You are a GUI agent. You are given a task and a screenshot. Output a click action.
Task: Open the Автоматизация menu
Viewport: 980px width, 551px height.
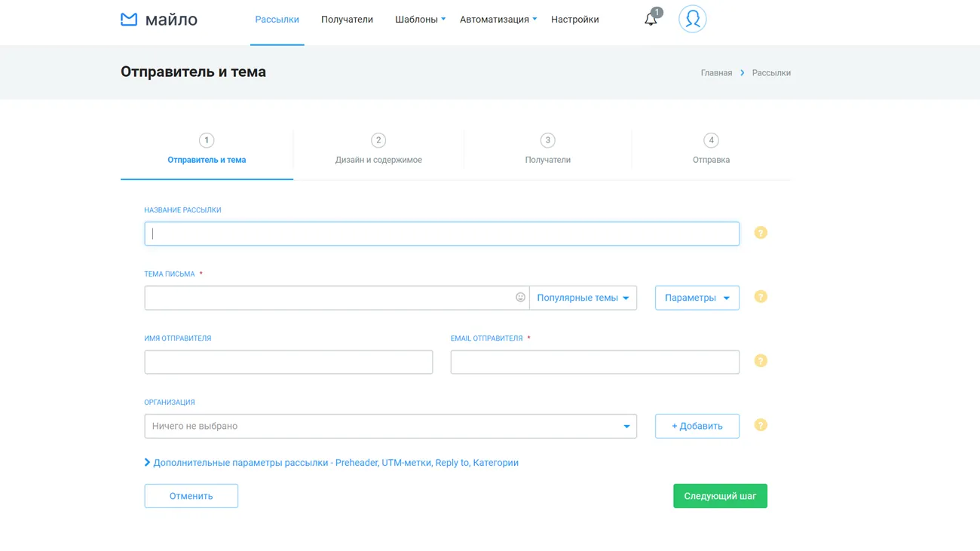pyautogui.click(x=498, y=20)
